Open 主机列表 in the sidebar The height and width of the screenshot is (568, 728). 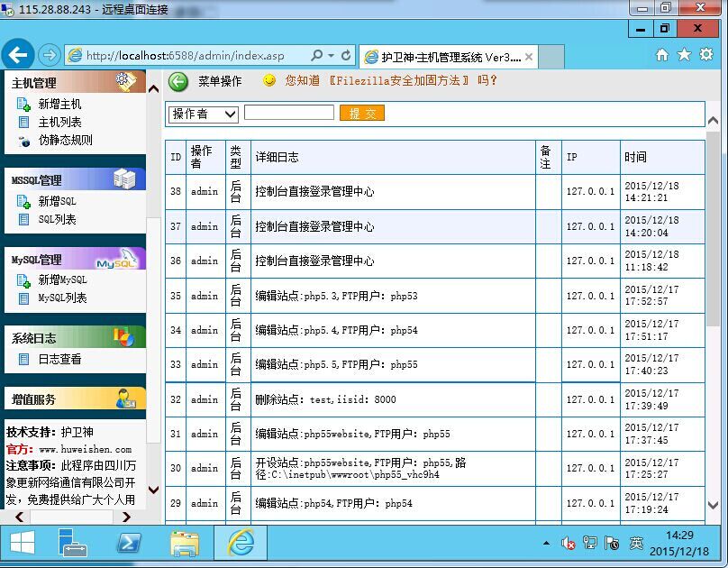pos(59,122)
